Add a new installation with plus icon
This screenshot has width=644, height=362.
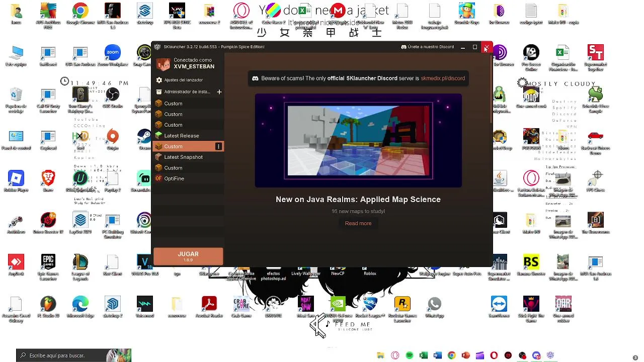point(219,92)
